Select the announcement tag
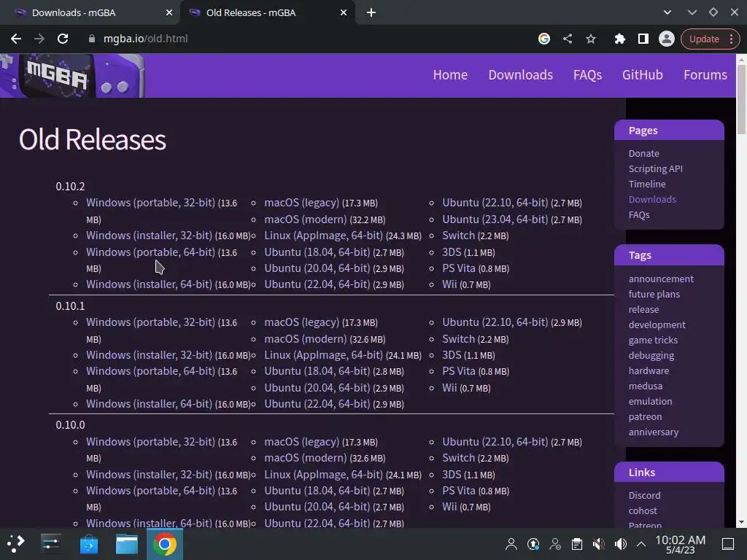The image size is (747, 560). tap(661, 279)
